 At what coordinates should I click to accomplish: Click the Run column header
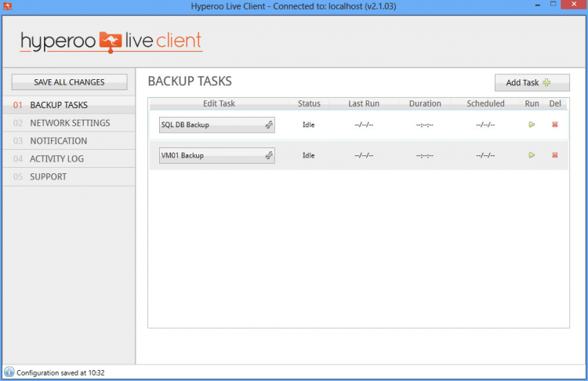[x=532, y=103]
